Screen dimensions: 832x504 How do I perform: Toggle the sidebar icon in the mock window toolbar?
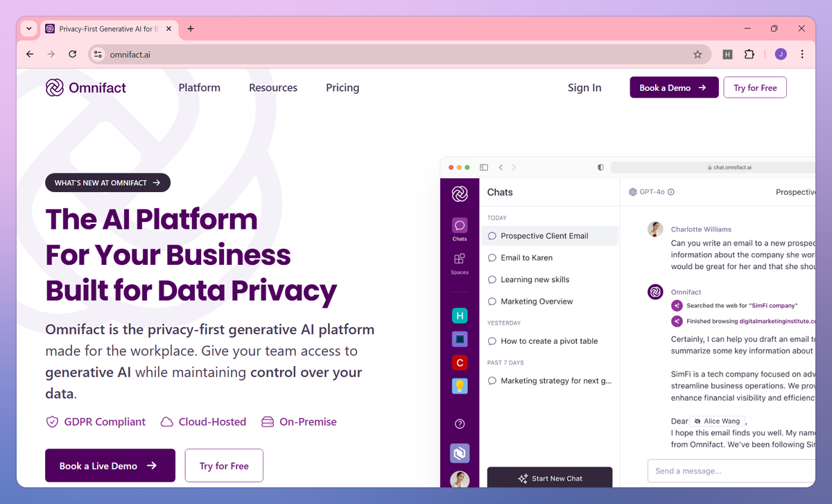point(484,167)
